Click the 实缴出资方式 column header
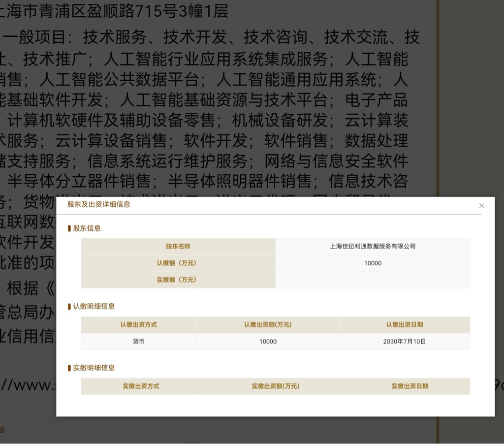This screenshot has height=444, width=504. 141,386
